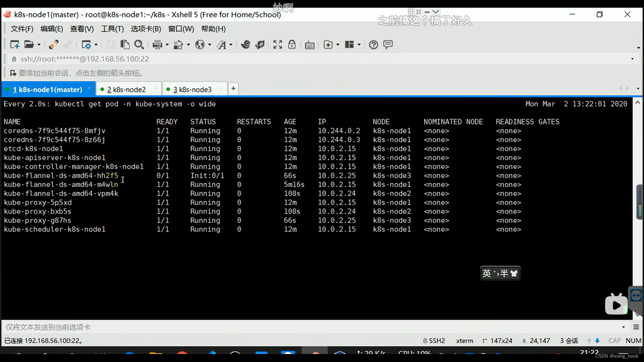The image size is (644, 362).
Task: Open the compose bar target dropdown
Action: point(624,327)
